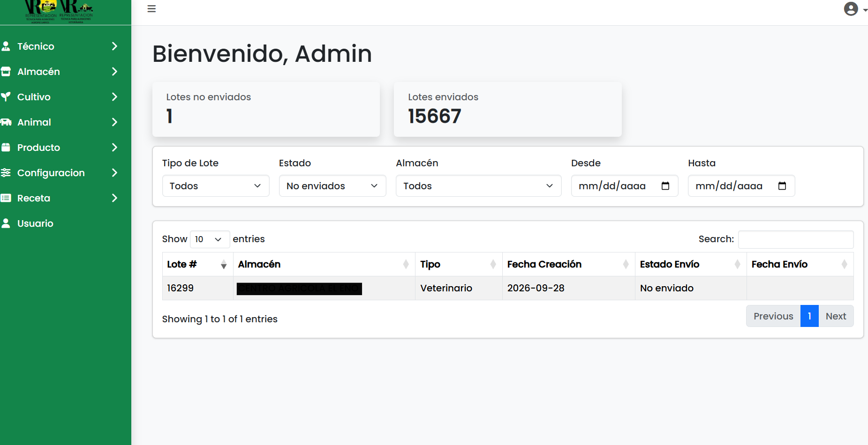
Task: Open the user account avatar menu
Action: click(x=855, y=9)
